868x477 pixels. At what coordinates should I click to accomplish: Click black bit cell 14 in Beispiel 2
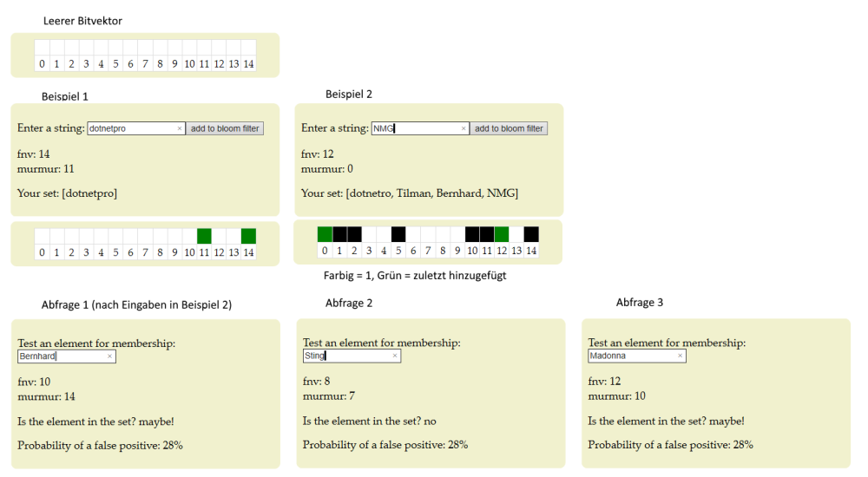coord(531,234)
